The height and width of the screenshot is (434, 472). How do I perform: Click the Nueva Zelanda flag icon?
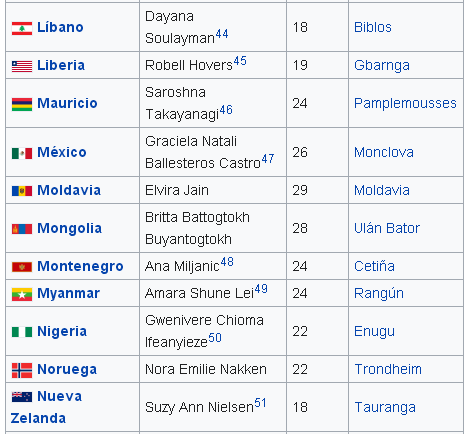click(22, 397)
